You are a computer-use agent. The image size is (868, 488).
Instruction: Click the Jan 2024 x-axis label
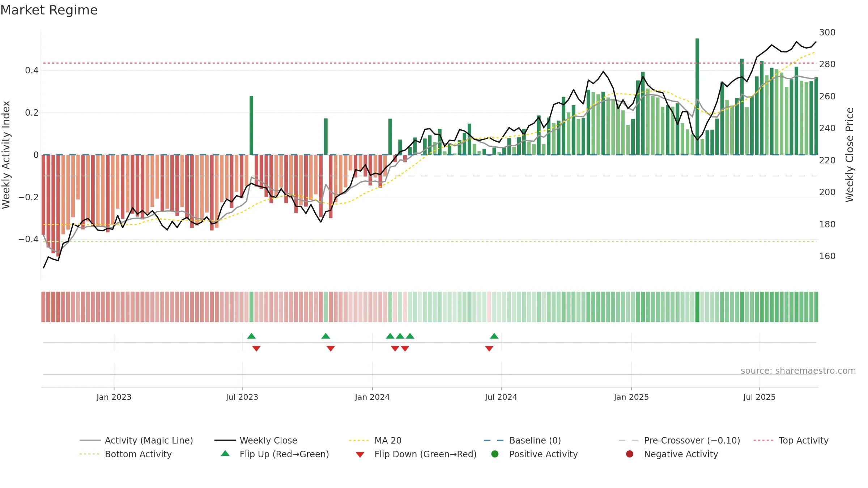[372, 397]
